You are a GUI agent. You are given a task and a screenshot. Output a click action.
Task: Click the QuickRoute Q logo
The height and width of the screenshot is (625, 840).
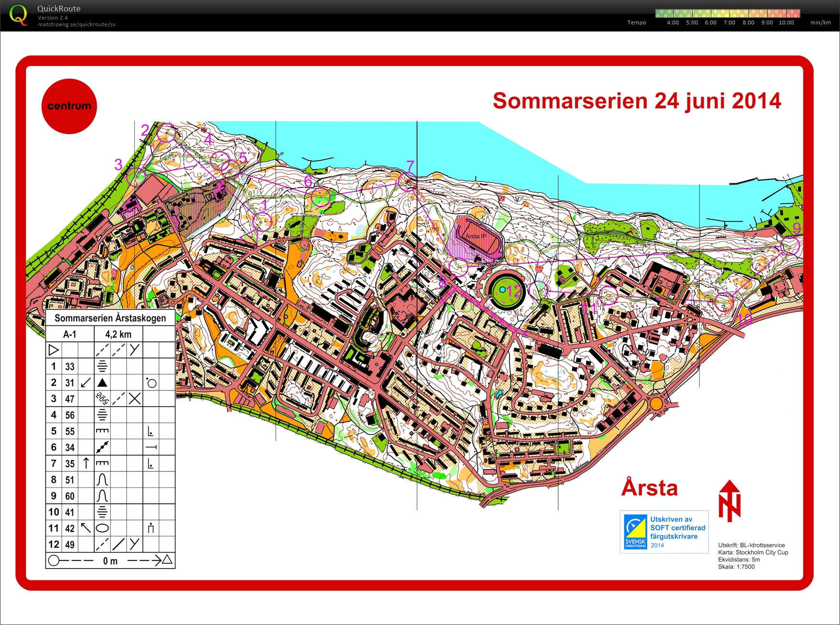point(18,15)
